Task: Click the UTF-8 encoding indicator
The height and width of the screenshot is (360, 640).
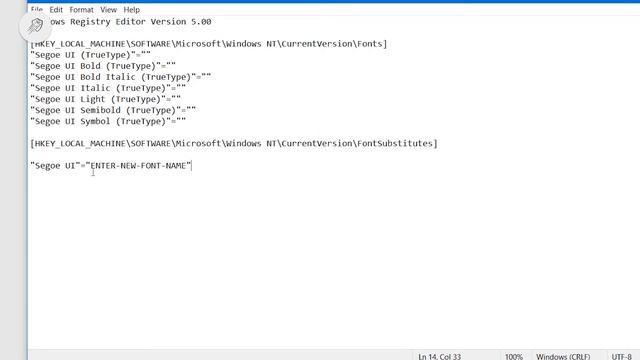Action: click(621, 356)
